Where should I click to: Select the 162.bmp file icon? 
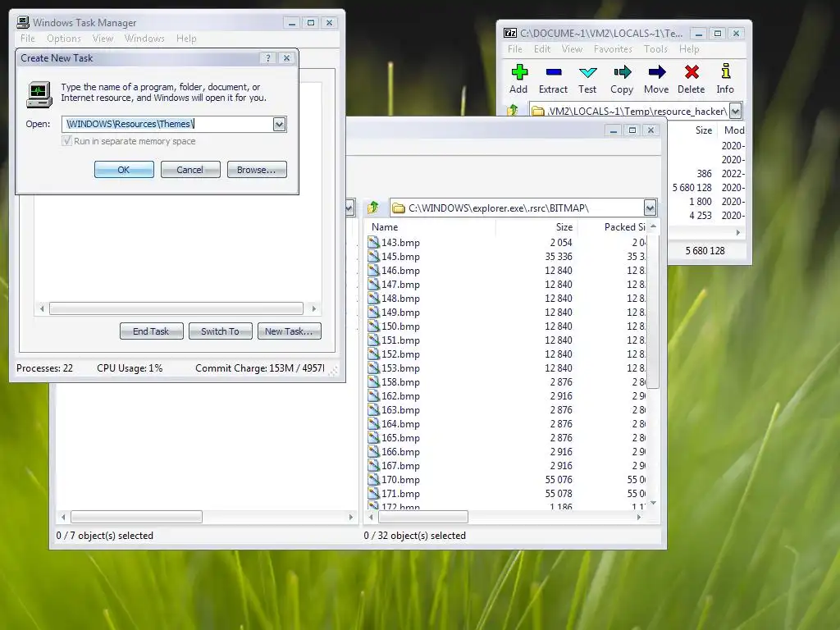coord(373,396)
